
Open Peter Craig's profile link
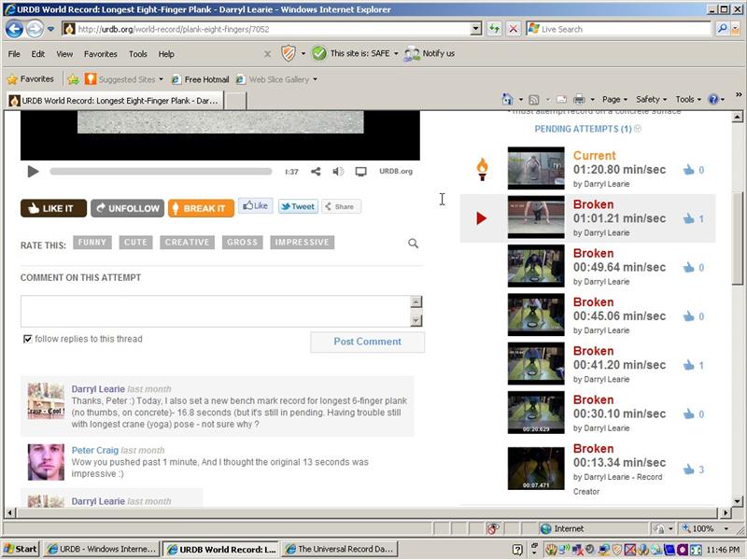tap(95, 450)
